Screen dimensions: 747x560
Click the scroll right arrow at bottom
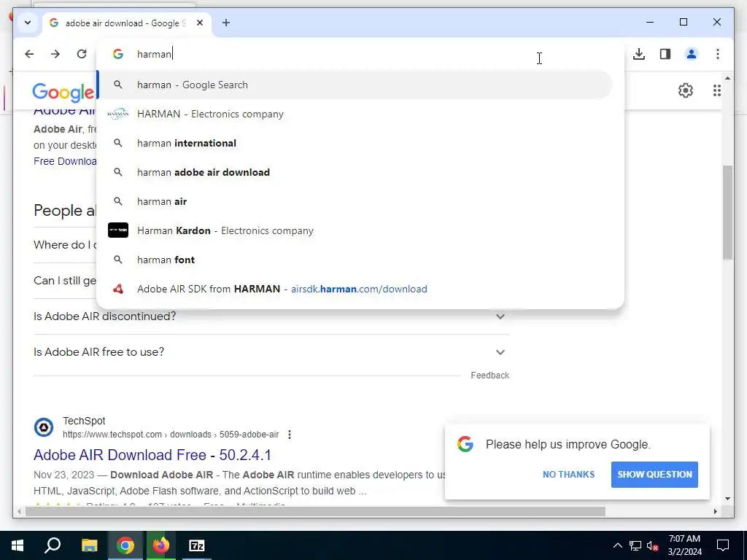pyautogui.click(x=715, y=511)
